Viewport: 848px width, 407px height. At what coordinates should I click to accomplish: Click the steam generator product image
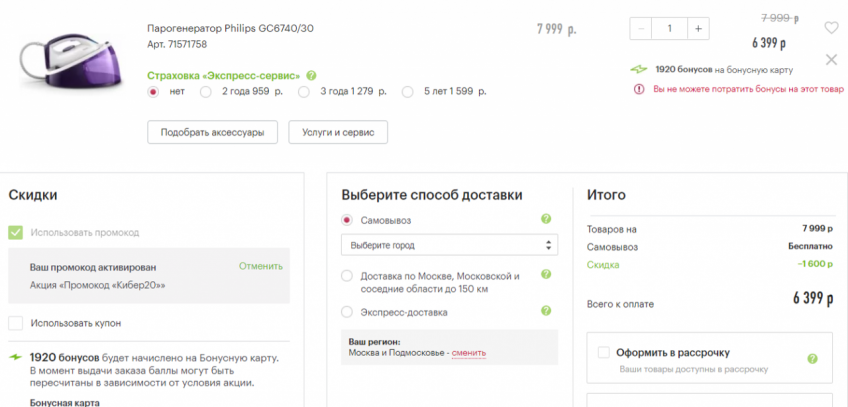point(72,61)
